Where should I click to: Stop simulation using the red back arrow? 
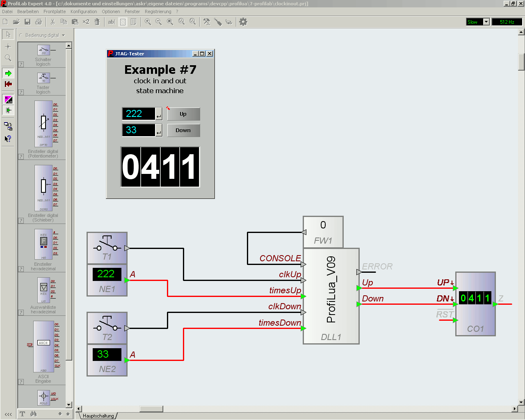(x=8, y=84)
